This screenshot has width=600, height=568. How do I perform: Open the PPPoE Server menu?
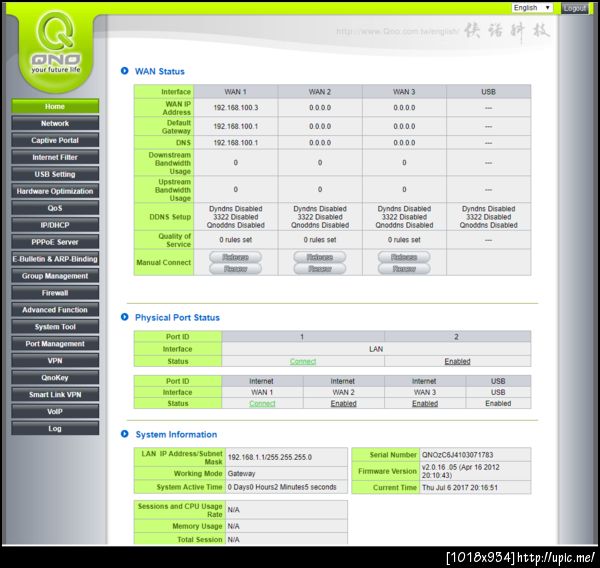click(55, 242)
